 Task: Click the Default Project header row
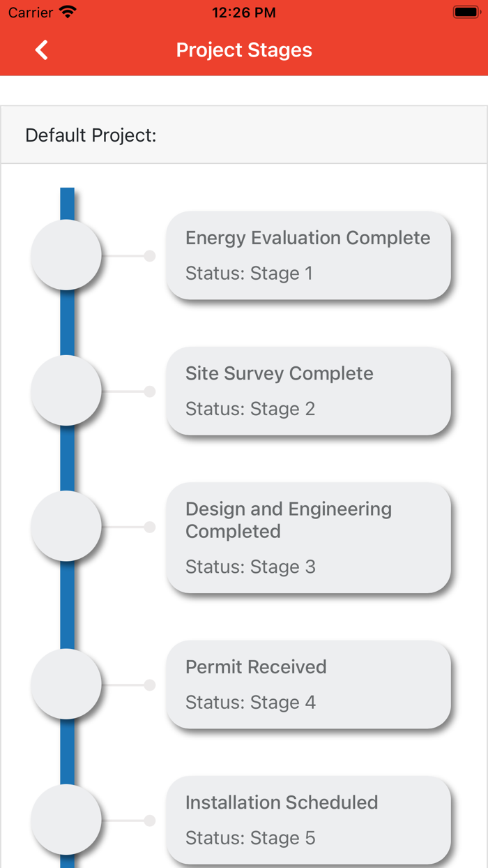pyautogui.click(x=244, y=135)
